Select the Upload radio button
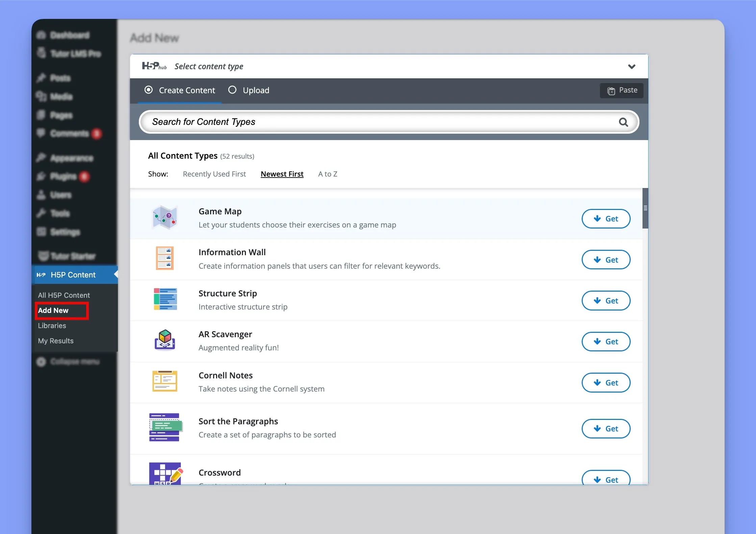Image resolution: width=756 pixels, height=534 pixels. 232,89
